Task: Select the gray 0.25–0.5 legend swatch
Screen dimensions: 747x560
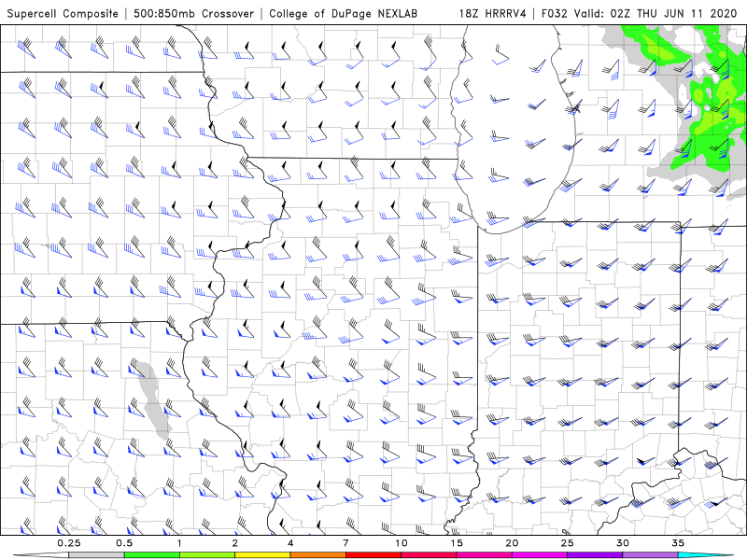Action: tap(96, 555)
